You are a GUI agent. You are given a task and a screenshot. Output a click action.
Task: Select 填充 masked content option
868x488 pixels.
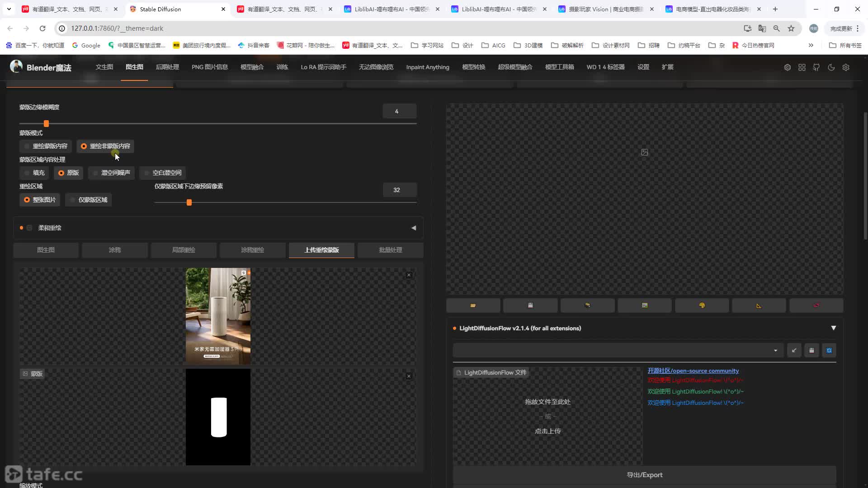click(x=34, y=173)
